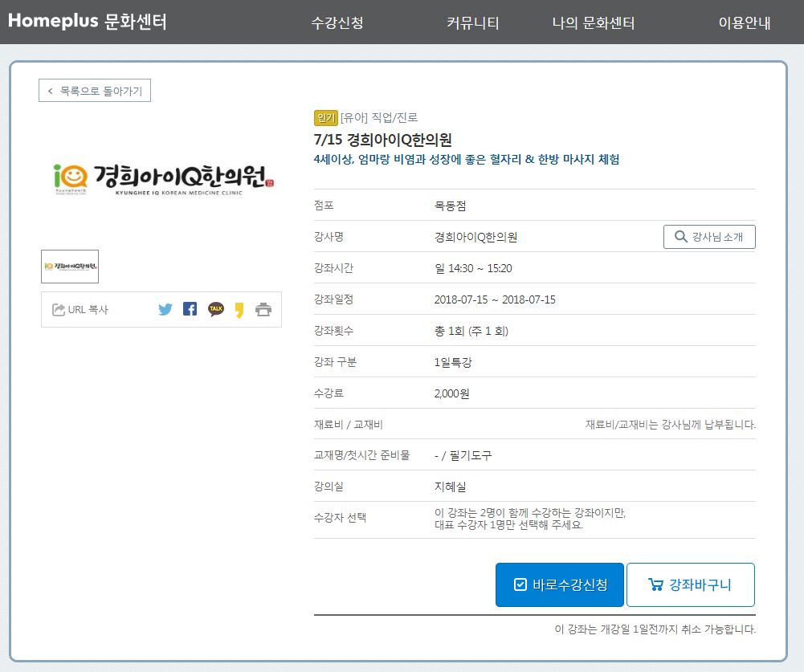Select session count 총 1회 (주 1 회)
Screen dimensions: 804x672
tap(471, 331)
